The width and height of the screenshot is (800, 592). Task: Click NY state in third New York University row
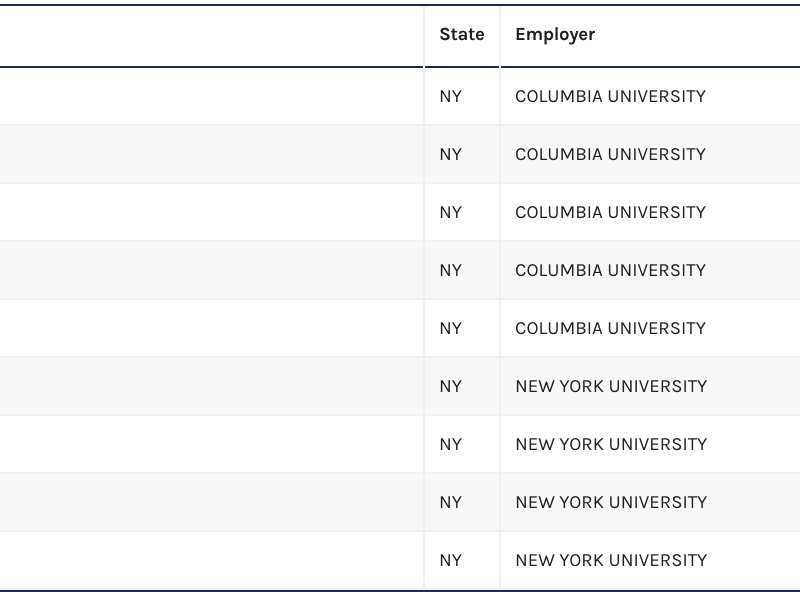click(x=451, y=502)
